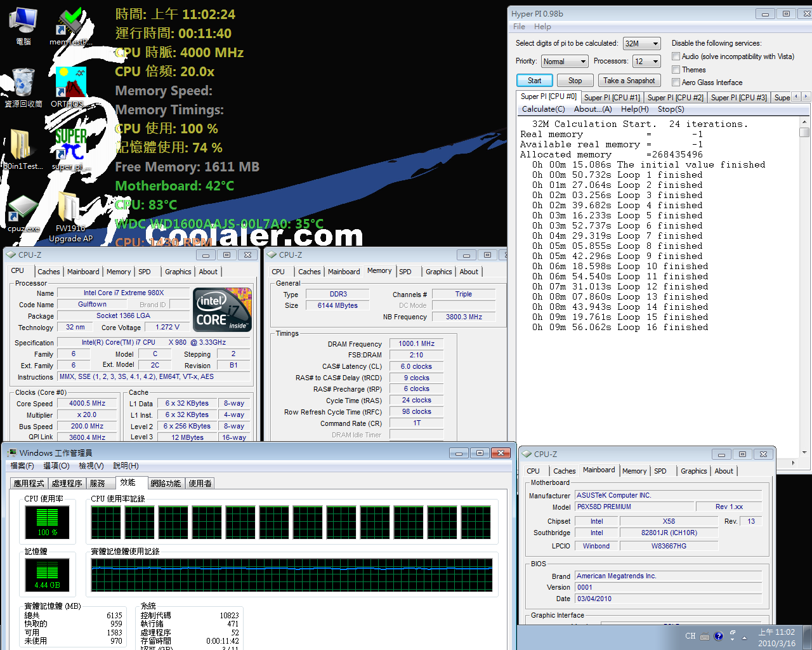Click the keyboard icon in the language bar
Image resolution: width=812 pixels, height=650 pixels.
705,637
